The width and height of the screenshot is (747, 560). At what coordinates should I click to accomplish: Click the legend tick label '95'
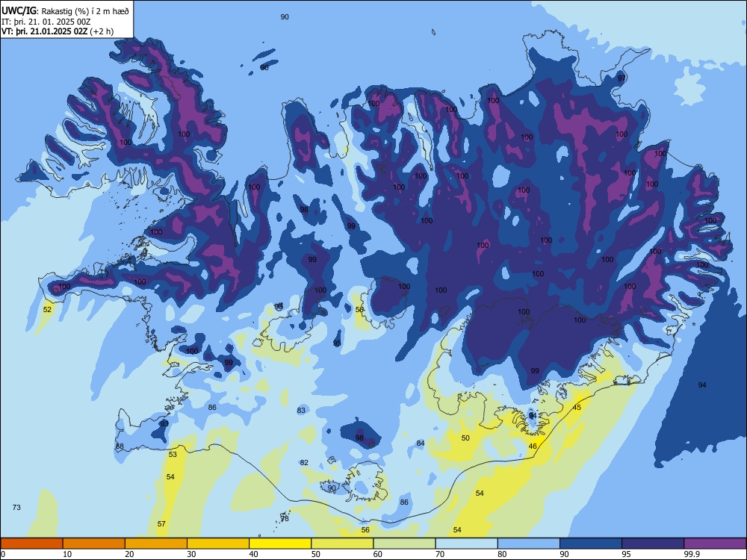pos(627,554)
